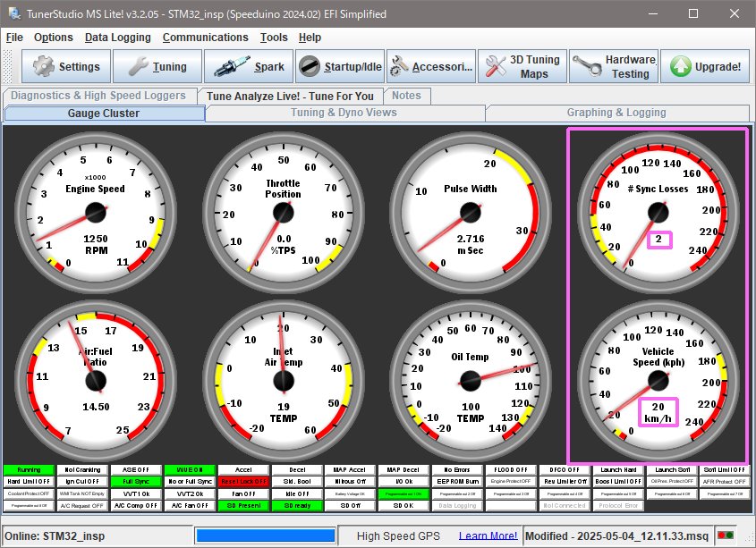
Task: Open the Data Logging menu
Action: click(x=117, y=38)
